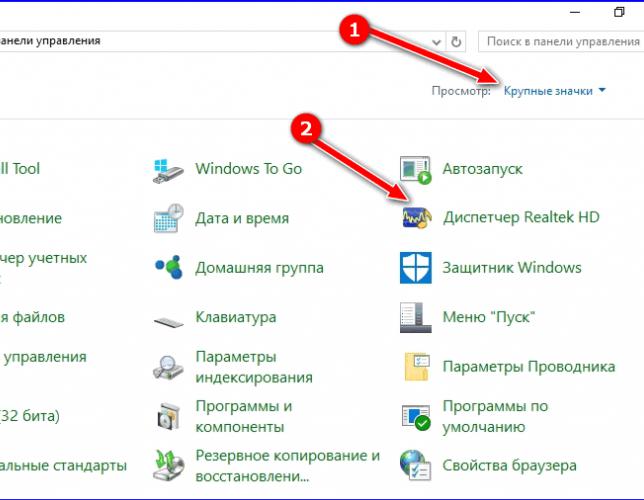Open 'Параметры Проводника' link
This screenshot has width=644, height=500.
(529, 366)
